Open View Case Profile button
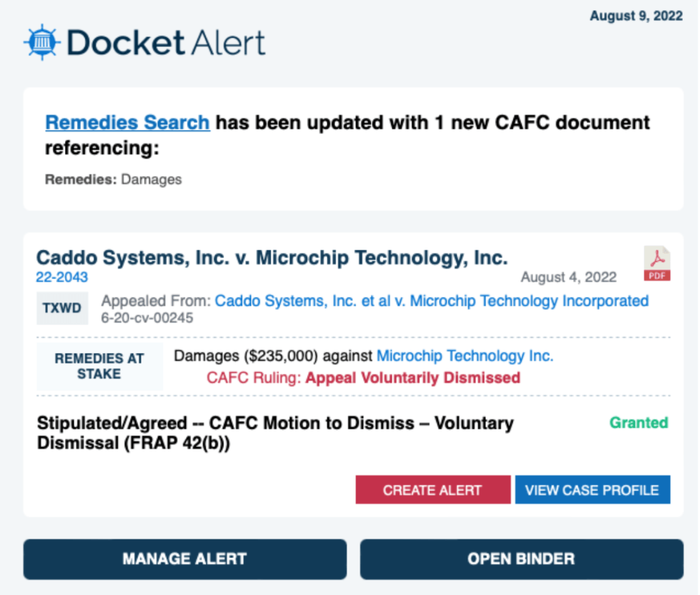700x595 pixels. (592, 490)
